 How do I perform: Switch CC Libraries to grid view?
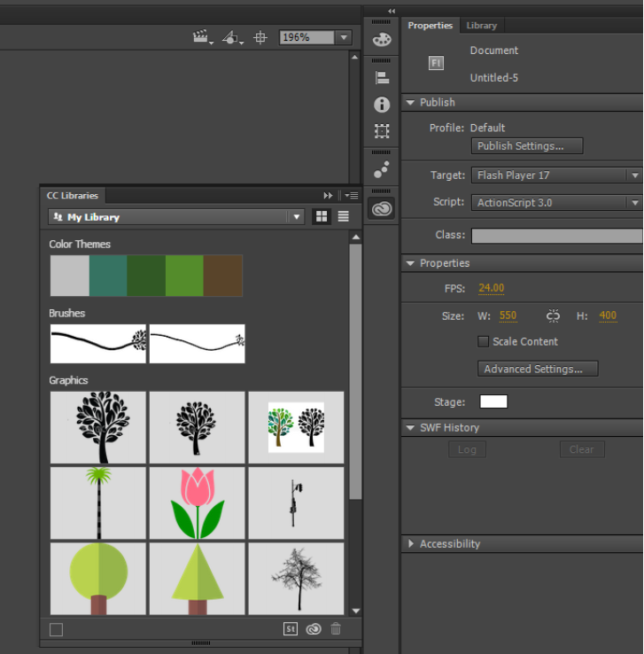pyautogui.click(x=322, y=216)
